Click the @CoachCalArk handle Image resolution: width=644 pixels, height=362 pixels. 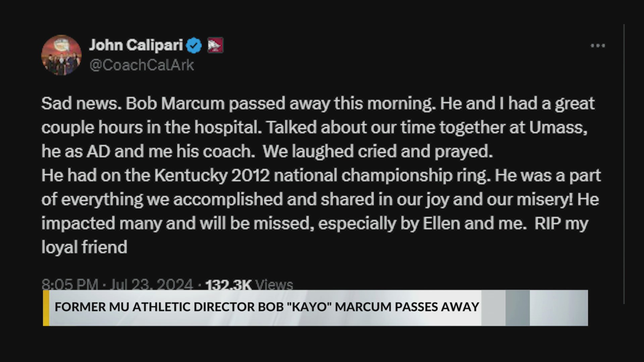(142, 65)
